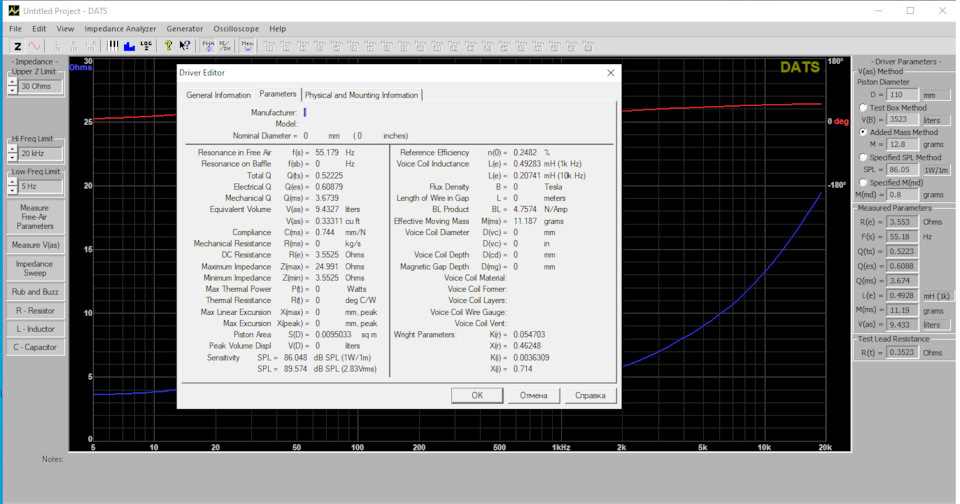The width and height of the screenshot is (960, 504).
Task: Click the L-R IN toolbar icon
Action: coord(90,46)
